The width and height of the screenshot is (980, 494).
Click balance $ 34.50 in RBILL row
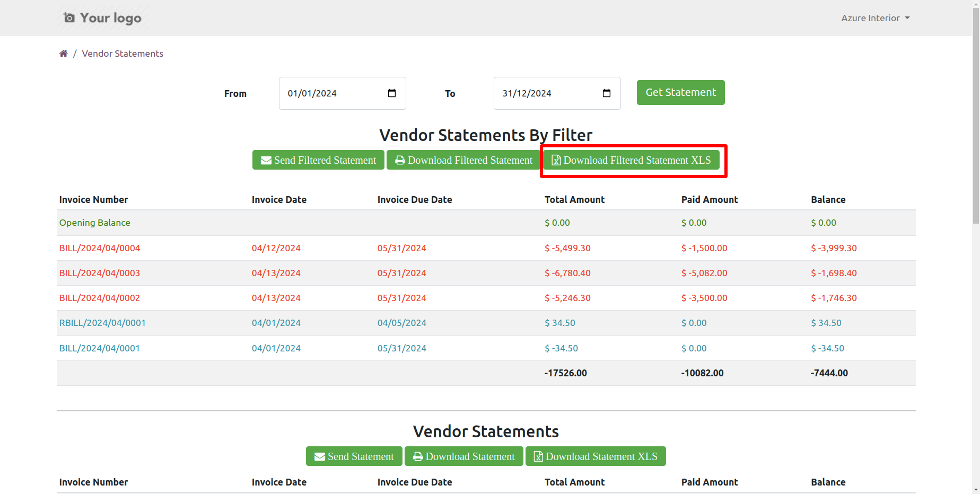pyautogui.click(x=826, y=323)
